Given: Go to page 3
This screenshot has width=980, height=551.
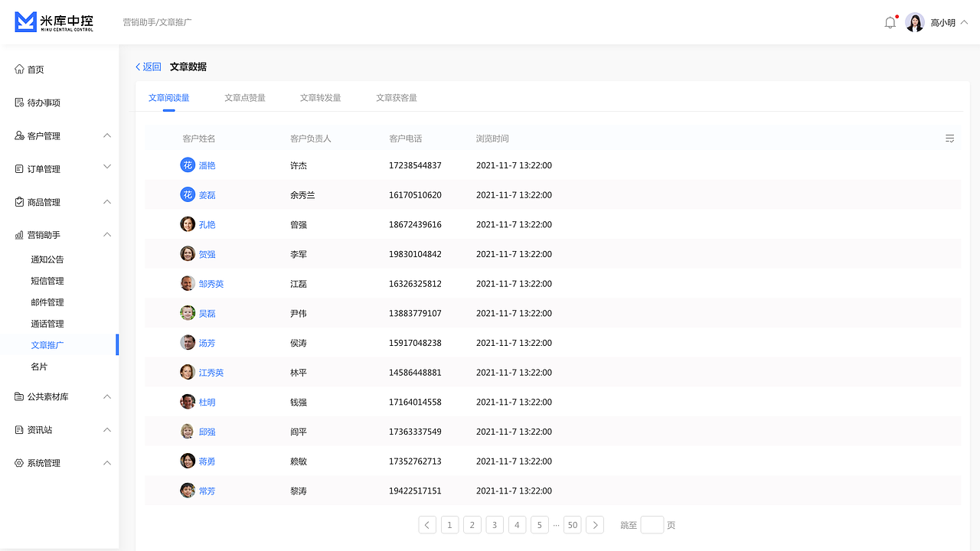Looking at the screenshot, I should click(495, 525).
